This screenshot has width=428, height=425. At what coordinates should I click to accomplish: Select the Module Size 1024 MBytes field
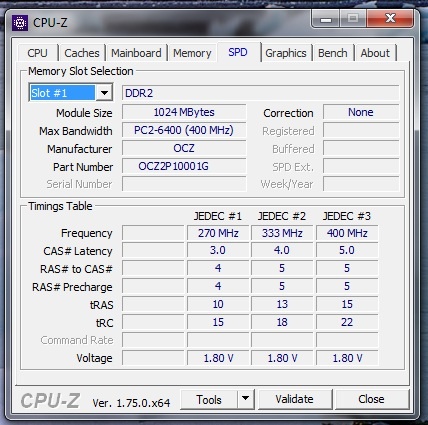184,112
